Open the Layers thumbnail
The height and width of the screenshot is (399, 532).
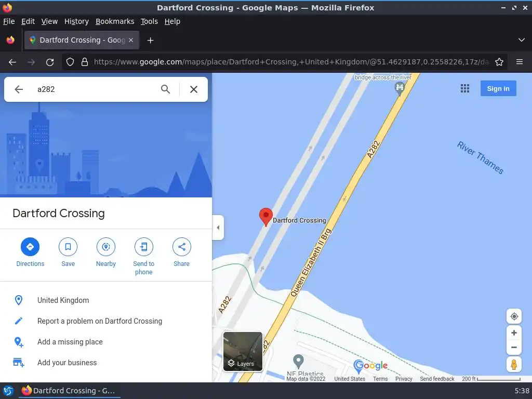tap(243, 352)
